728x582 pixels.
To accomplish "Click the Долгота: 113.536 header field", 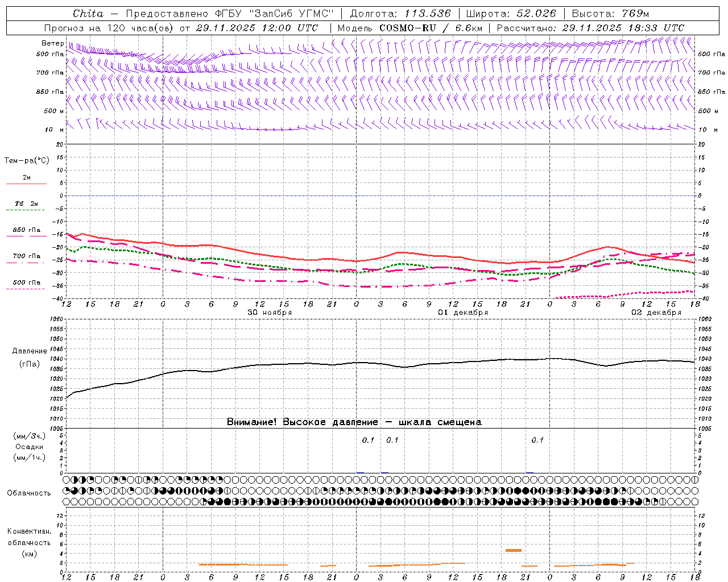I will point(400,14).
